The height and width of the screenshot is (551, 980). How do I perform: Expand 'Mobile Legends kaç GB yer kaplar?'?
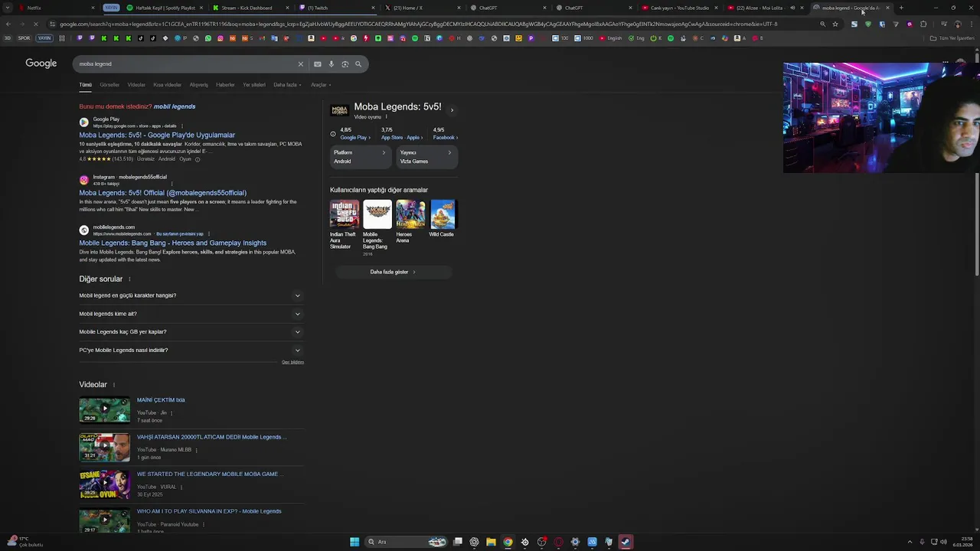tap(191, 332)
